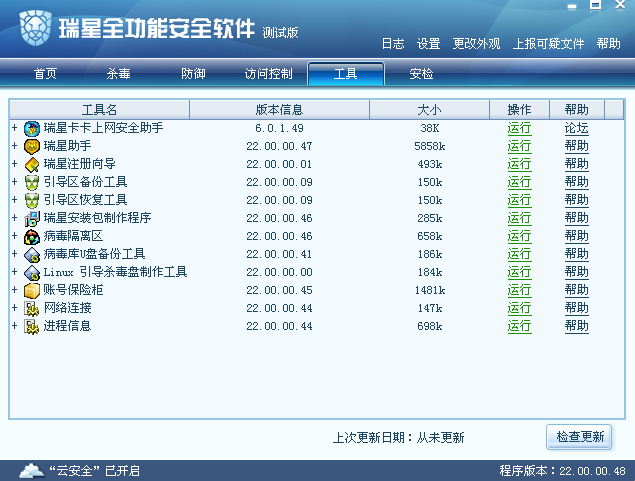Expand the 引导区恢复工具 row

(x=15, y=200)
